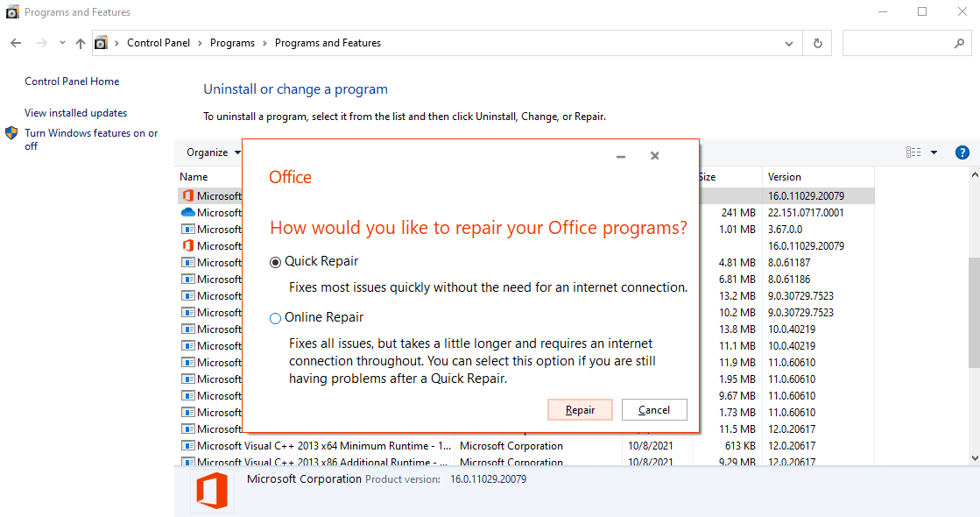Select the Online Repair radio button
This screenshot has width=980, height=517.
275,319
